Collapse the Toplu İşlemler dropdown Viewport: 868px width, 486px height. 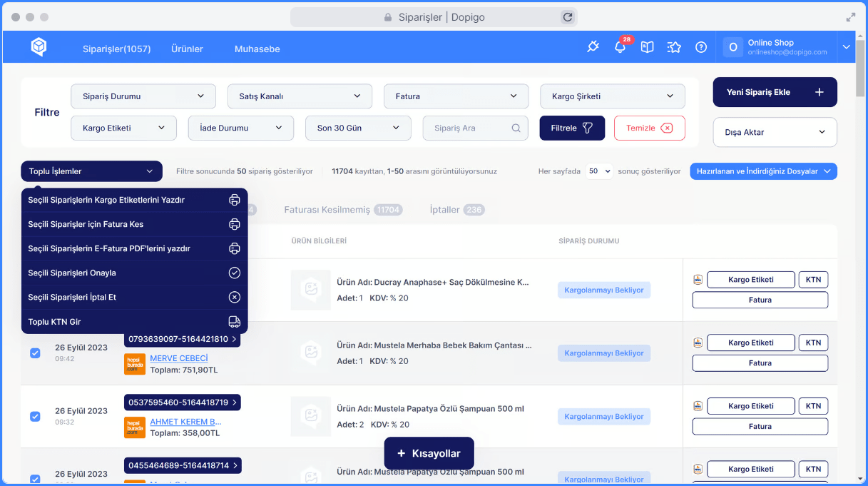pos(92,171)
